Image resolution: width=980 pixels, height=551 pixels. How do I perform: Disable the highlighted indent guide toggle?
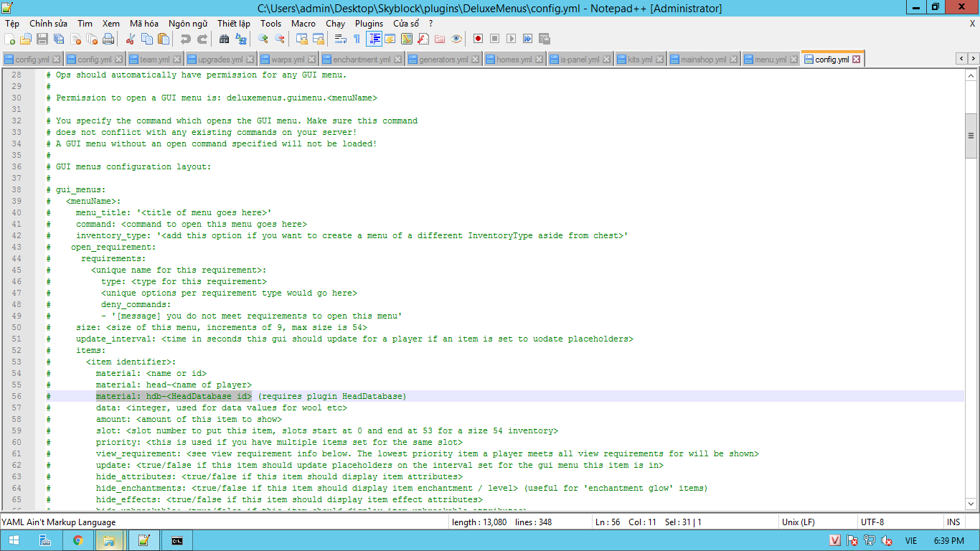374,39
